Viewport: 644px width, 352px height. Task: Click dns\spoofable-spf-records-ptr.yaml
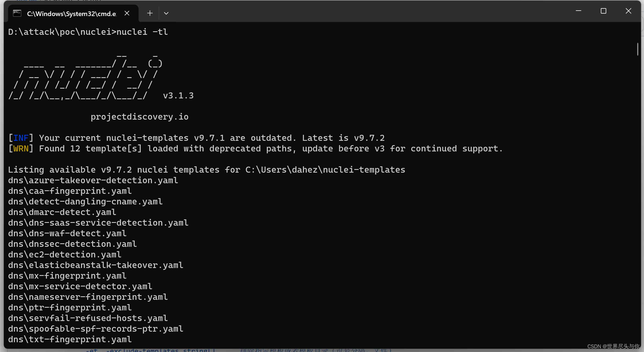(96, 329)
